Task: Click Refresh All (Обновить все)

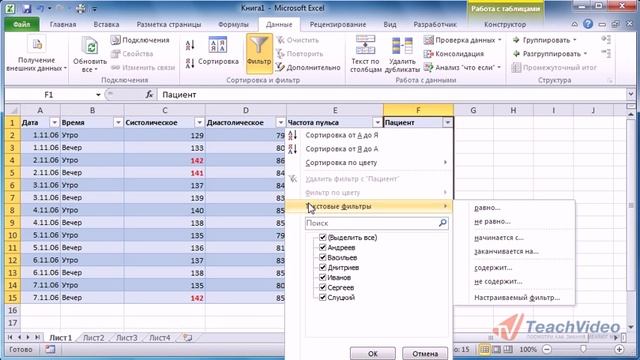Action: coord(90,54)
